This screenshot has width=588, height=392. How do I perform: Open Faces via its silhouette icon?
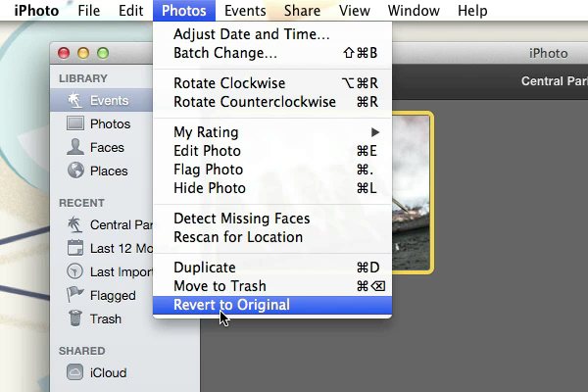coord(75,148)
